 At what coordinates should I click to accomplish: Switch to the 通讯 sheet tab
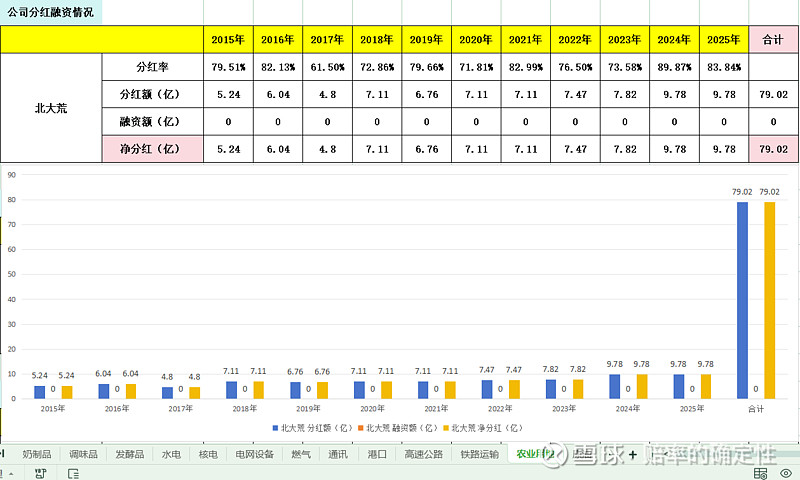click(338, 454)
